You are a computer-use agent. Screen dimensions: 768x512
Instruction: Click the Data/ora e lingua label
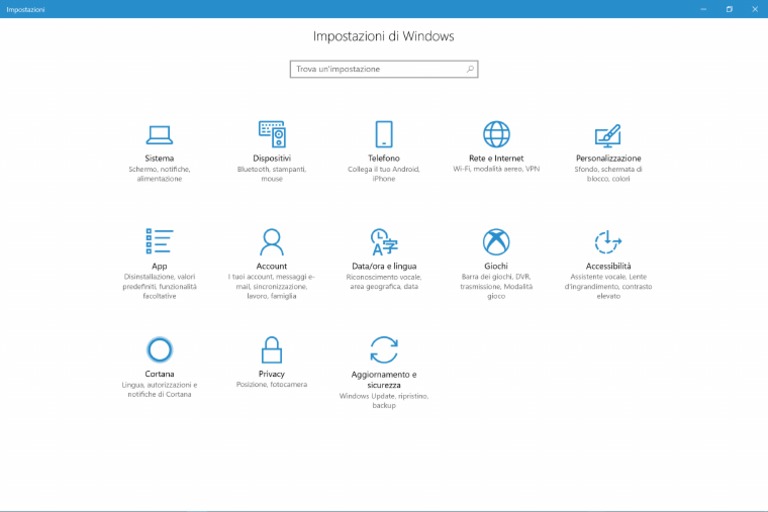click(384, 266)
